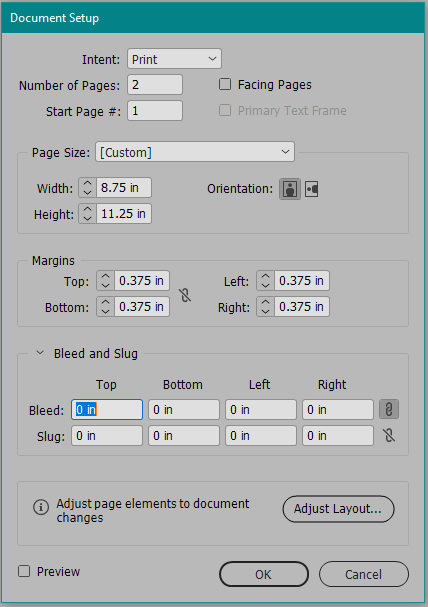Screen dimensions: 428x607
Task: Adjust Right margin stepper arrows
Action: [265, 307]
